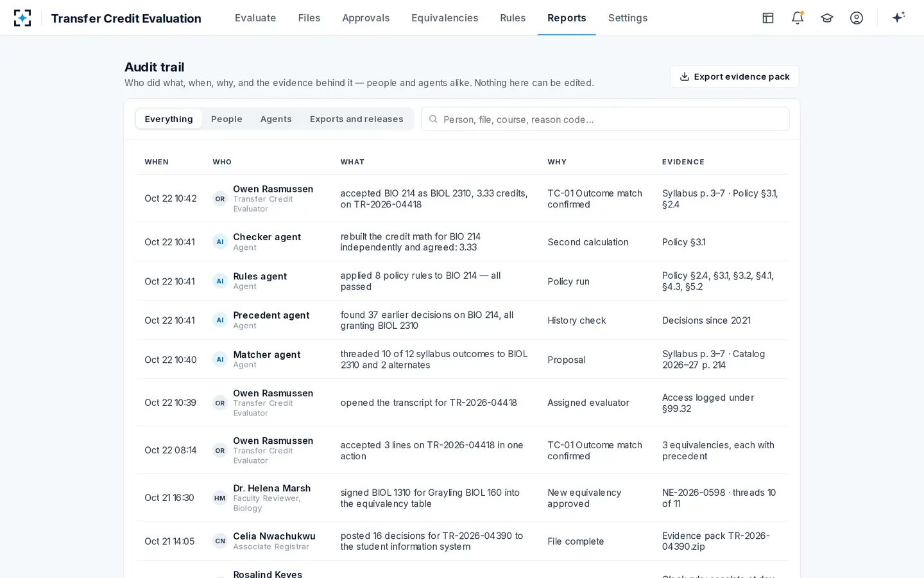
Task: Click 'Decisions since 2021' evidence
Action: coord(706,320)
